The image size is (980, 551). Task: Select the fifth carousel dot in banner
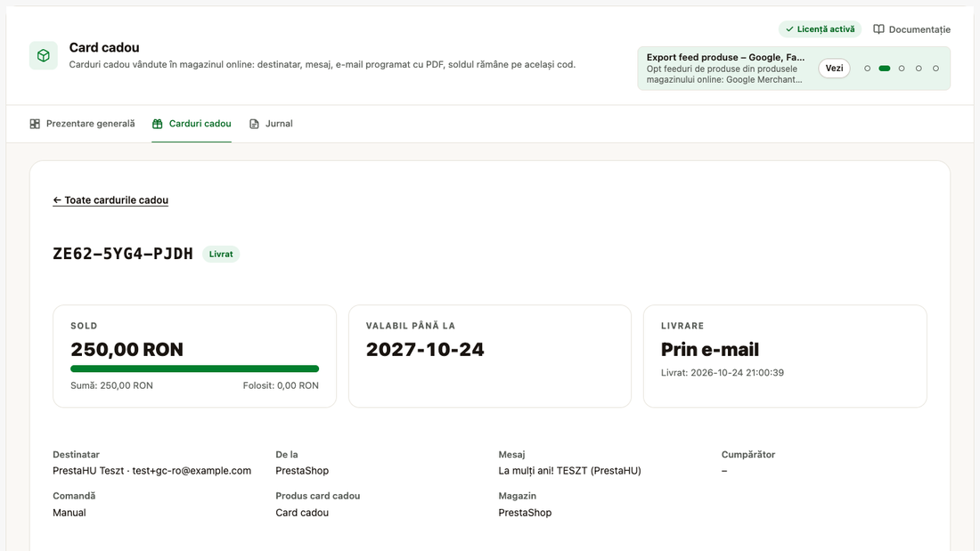(x=935, y=68)
